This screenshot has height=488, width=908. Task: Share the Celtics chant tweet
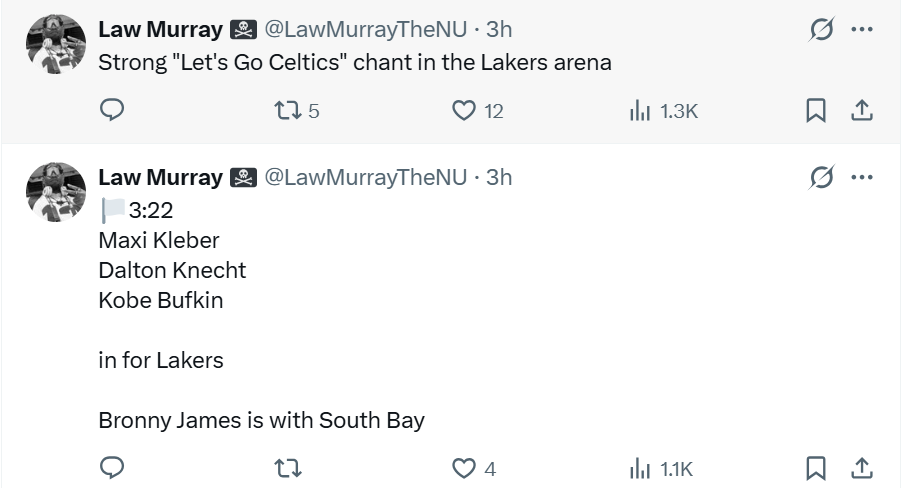pos(861,111)
